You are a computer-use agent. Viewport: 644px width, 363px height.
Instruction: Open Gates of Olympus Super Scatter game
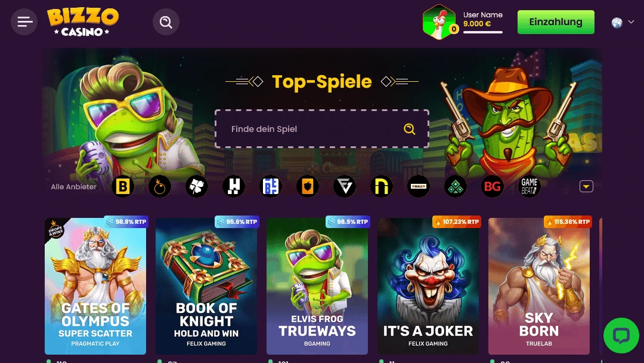pyautogui.click(x=95, y=286)
